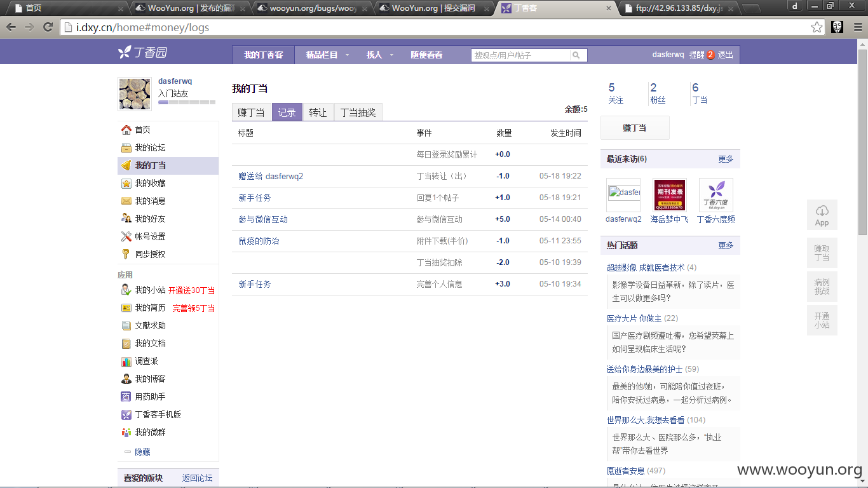
Task: Click the icon beside 我的小站
Action: tap(126, 290)
